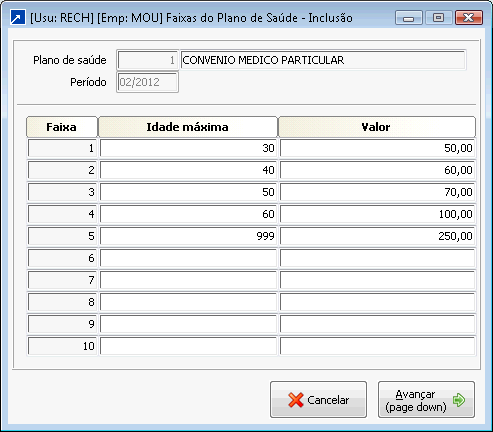
Task: Click the Período field showing 02/2012
Action: tap(147, 82)
